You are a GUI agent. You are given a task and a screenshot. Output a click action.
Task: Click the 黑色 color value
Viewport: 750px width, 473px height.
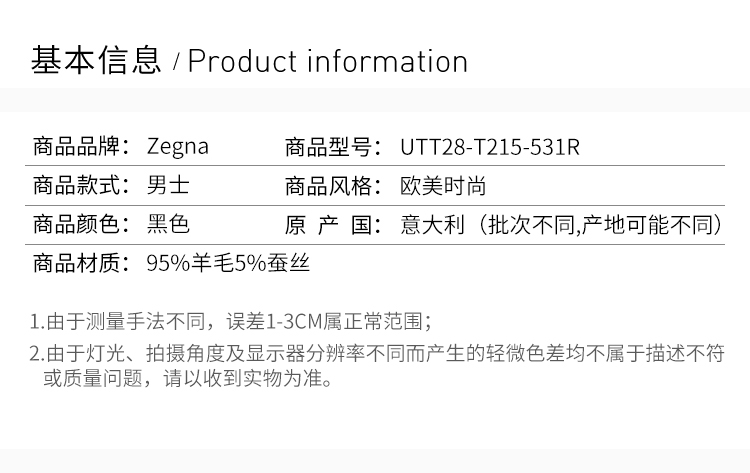(x=168, y=225)
